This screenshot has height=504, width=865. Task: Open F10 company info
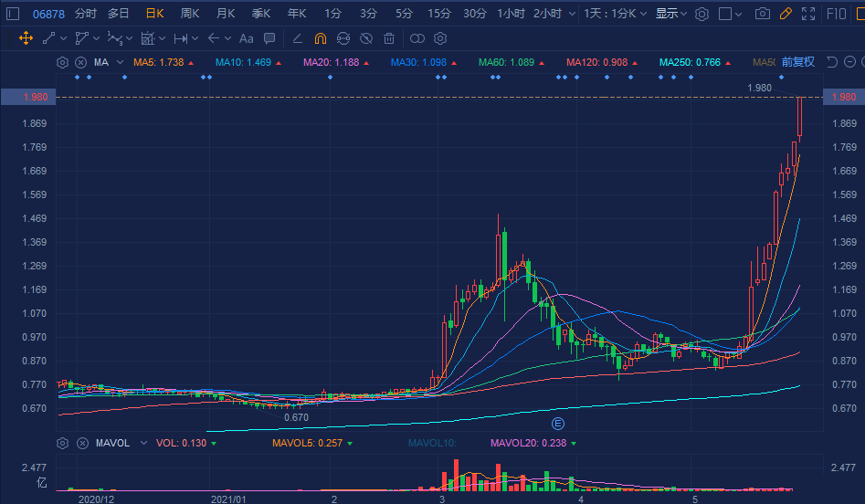[x=837, y=14]
